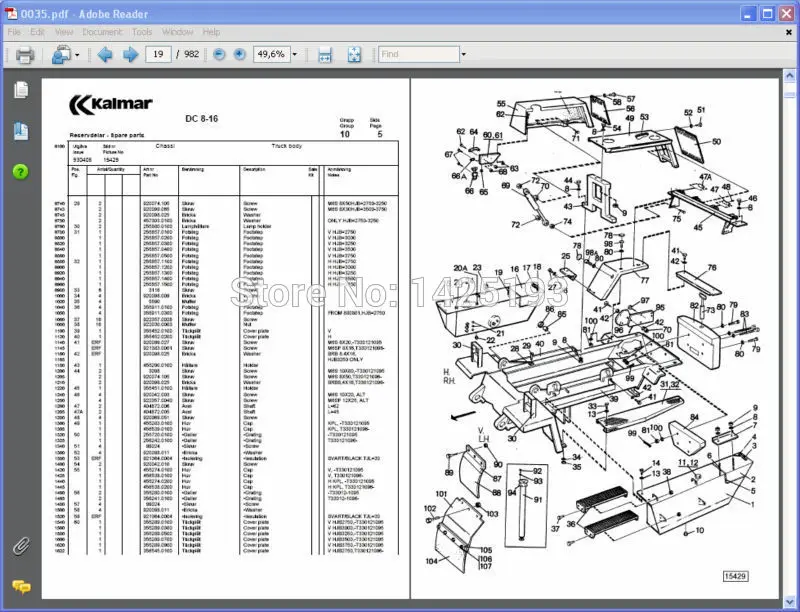The width and height of the screenshot is (800, 612).
Task: Select the fit-page view icon
Action: (353, 54)
